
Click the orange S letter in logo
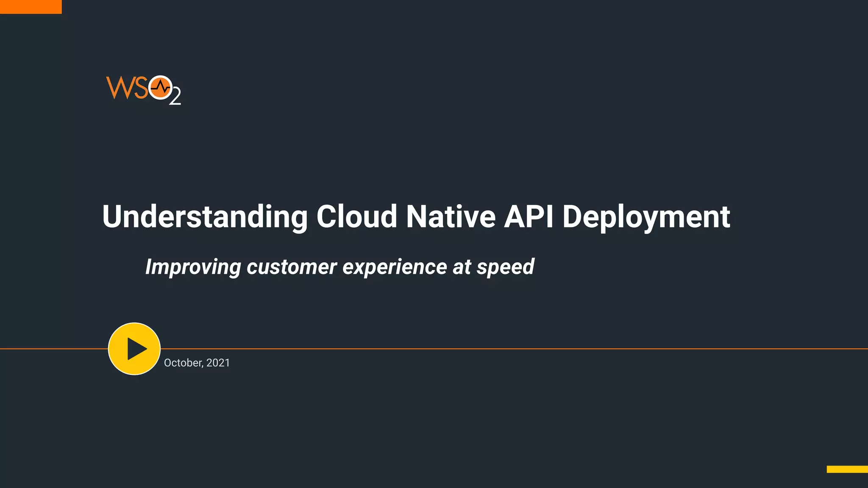[x=142, y=88]
